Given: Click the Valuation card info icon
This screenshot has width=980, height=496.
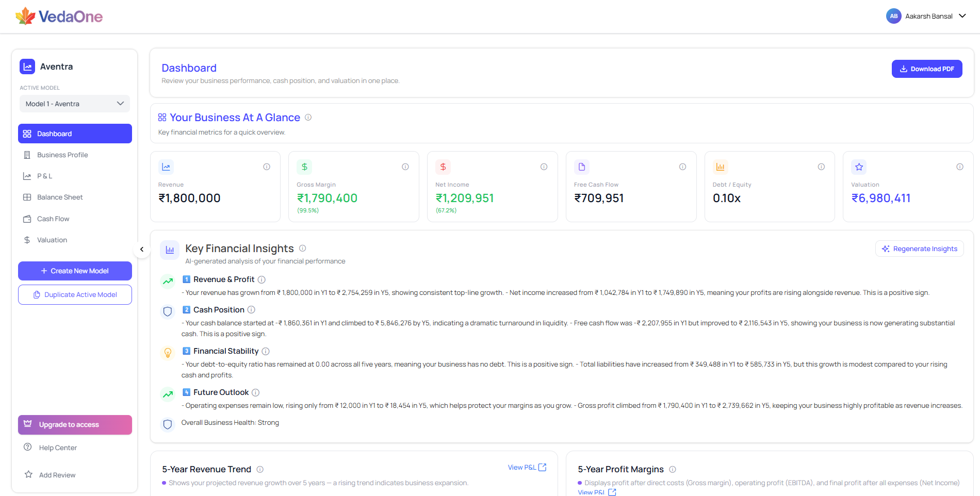Looking at the screenshot, I should (960, 167).
